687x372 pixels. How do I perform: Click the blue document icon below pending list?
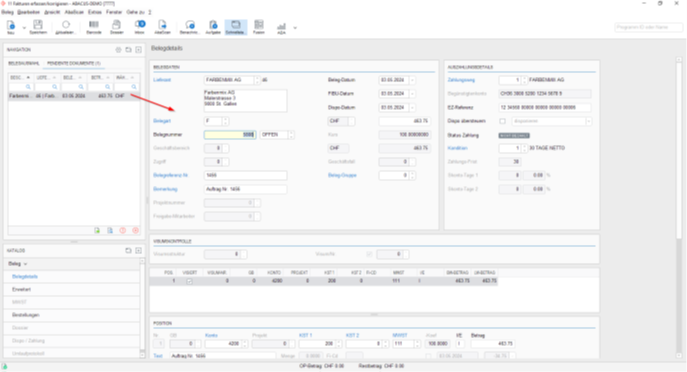coord(110,230)
